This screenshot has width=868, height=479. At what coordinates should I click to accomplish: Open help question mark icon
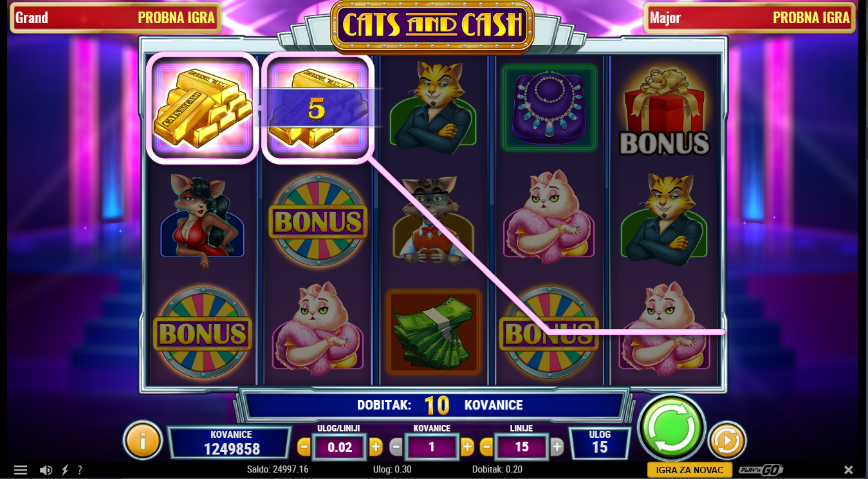[x=80, y=470]
